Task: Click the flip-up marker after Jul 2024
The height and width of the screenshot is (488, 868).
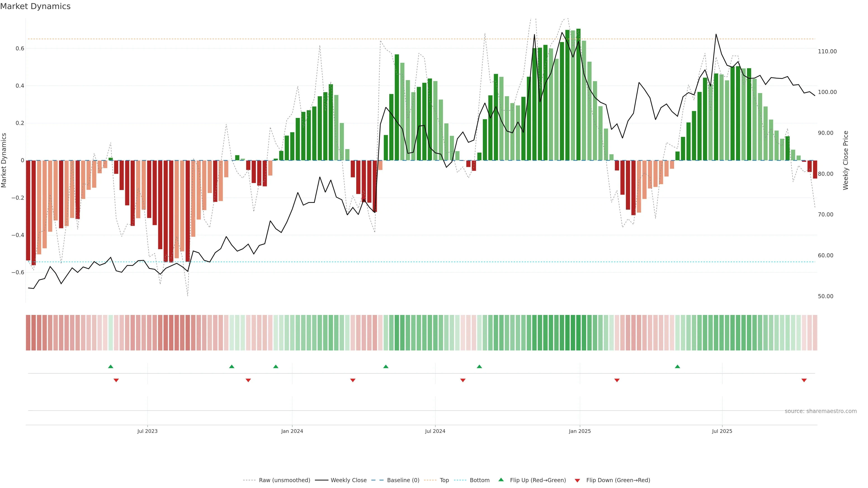Action: [x=479, y=366]
